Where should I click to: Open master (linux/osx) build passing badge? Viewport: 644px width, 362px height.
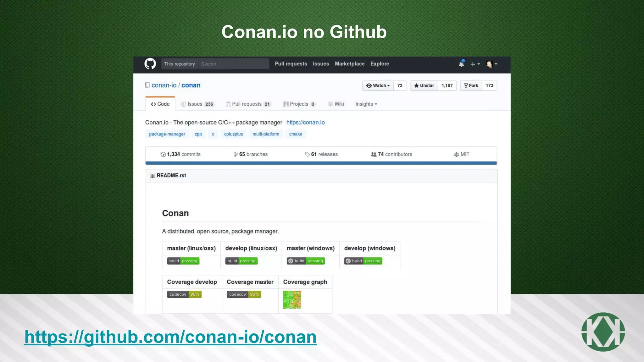[x=183, y=261]
